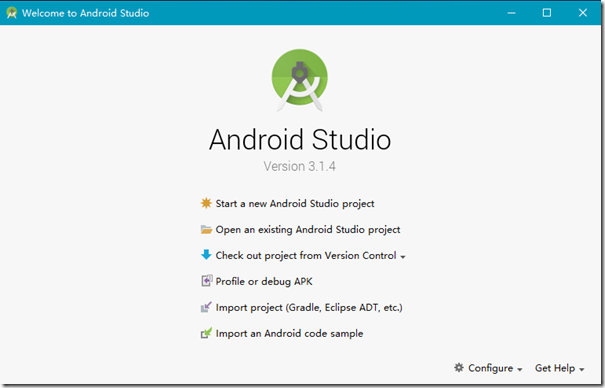Expand the Version Control dropdown arrow

coord(402,257)
